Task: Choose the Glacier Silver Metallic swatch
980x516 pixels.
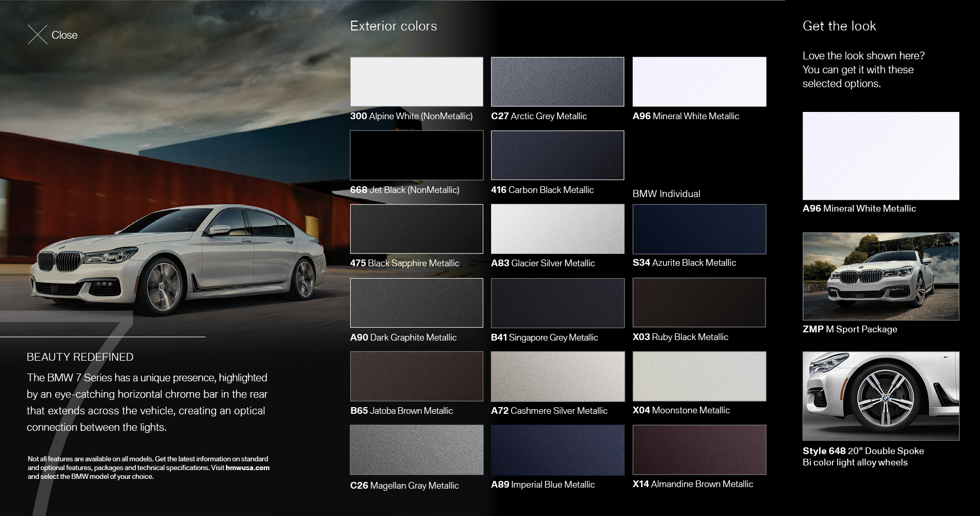Action: [x=558, y=229]
